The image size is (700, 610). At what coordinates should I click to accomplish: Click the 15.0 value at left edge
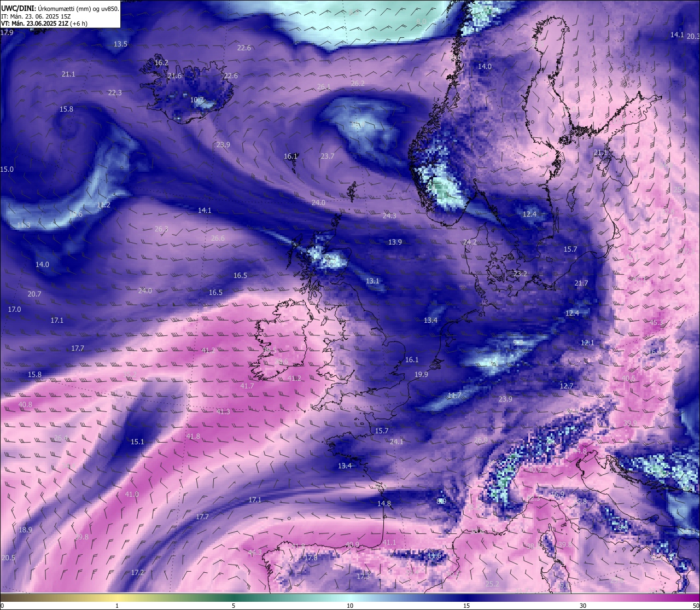point(7,170)
